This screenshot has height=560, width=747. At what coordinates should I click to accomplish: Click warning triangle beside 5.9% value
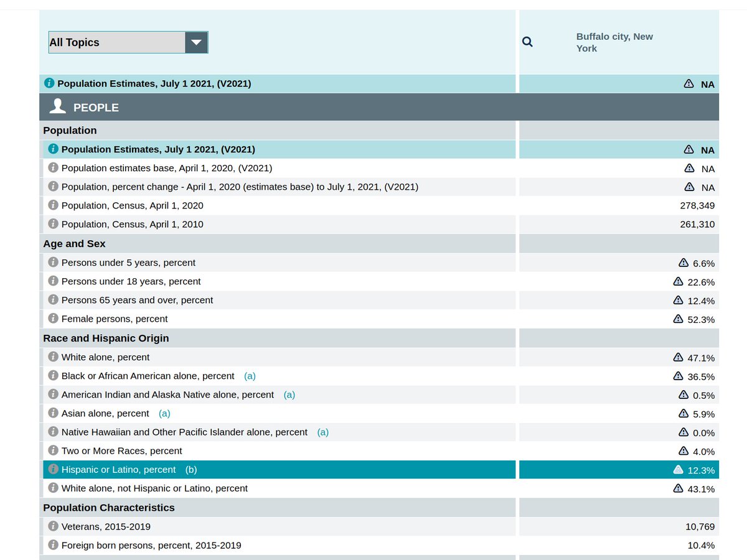click(684, 413)
